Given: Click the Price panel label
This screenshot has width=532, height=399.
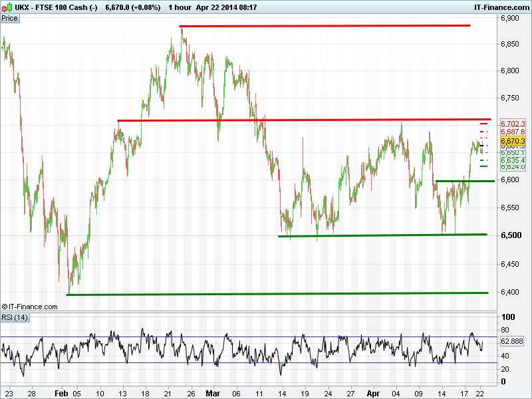Looking at the screenshot, I should click(10, 19).
